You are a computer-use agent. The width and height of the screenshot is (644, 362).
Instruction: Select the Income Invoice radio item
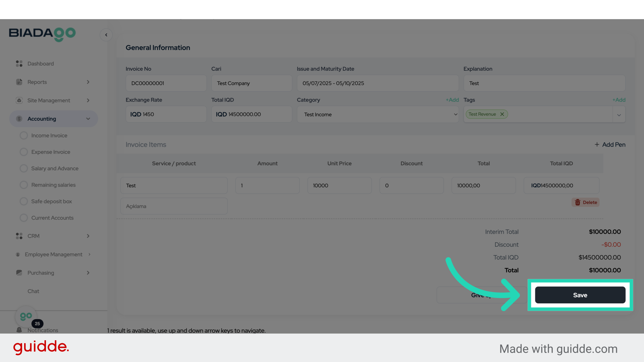[24, 135]
